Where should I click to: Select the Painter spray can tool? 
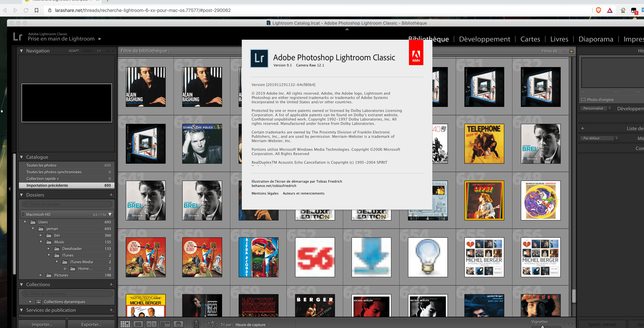tap(196, 324)
